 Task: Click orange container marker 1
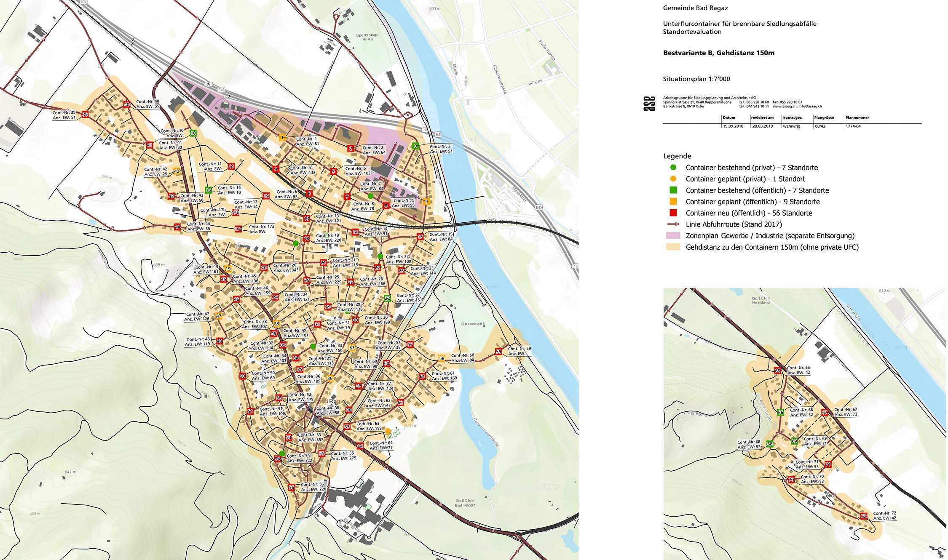(x=283, y=137)
